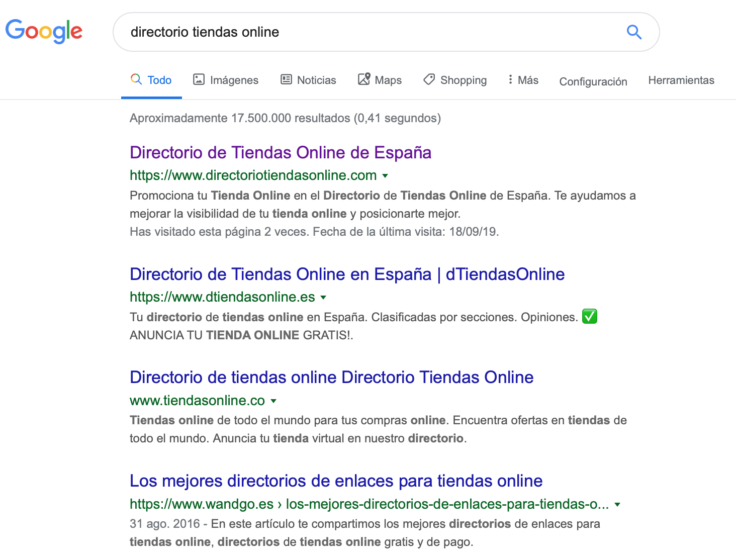Select the Todo tab
The height and width of the screenshot is (560, 736).
click(151, 80)
